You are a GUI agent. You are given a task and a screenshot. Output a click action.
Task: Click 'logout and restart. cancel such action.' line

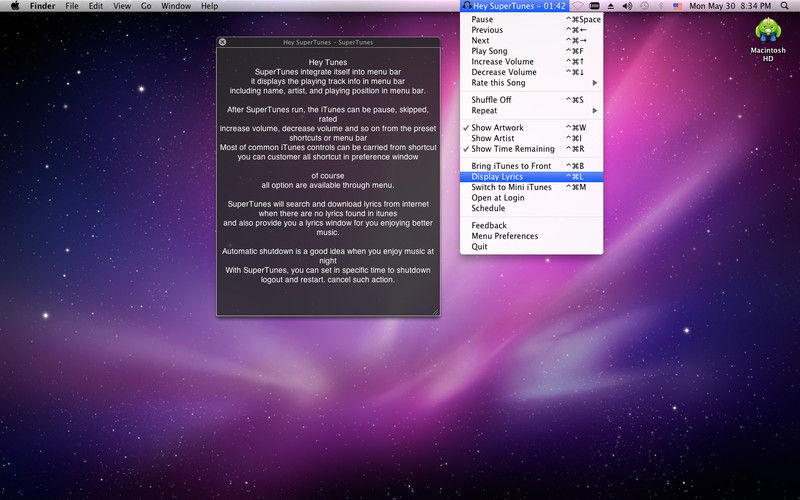tap(328, 280)
